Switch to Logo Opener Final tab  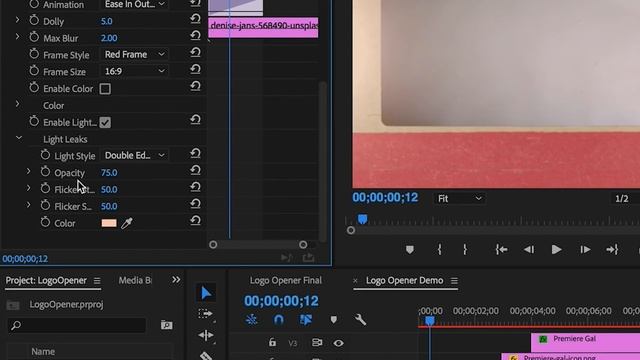coord(286,280)
